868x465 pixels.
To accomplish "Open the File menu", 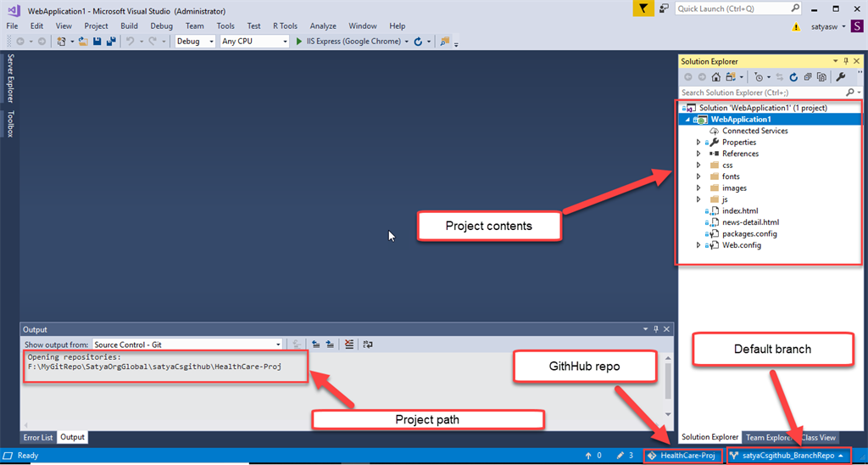I will pos(12,26).
